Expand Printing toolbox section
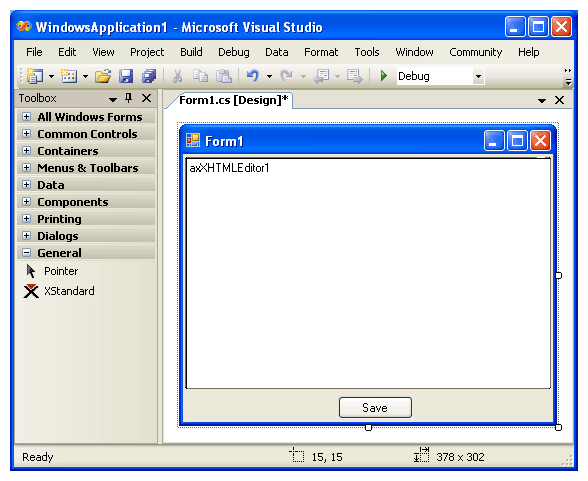 86,219
